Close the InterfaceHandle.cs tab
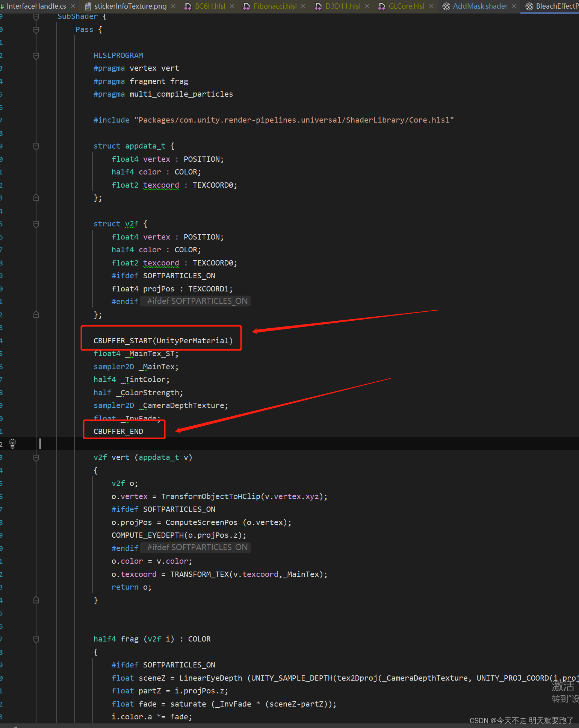This screenshot has height=728, width=579. 73,6
